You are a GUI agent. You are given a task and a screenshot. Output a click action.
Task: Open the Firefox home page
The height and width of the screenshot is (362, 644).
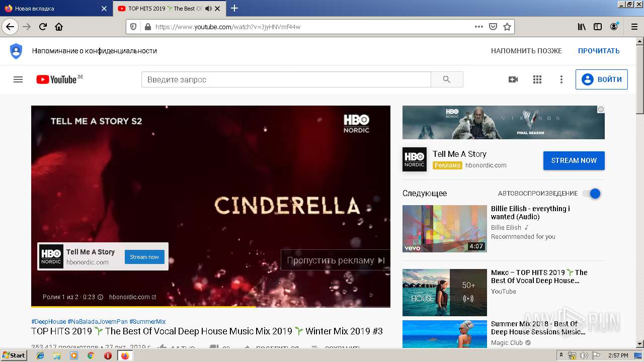tap(59, 27)
